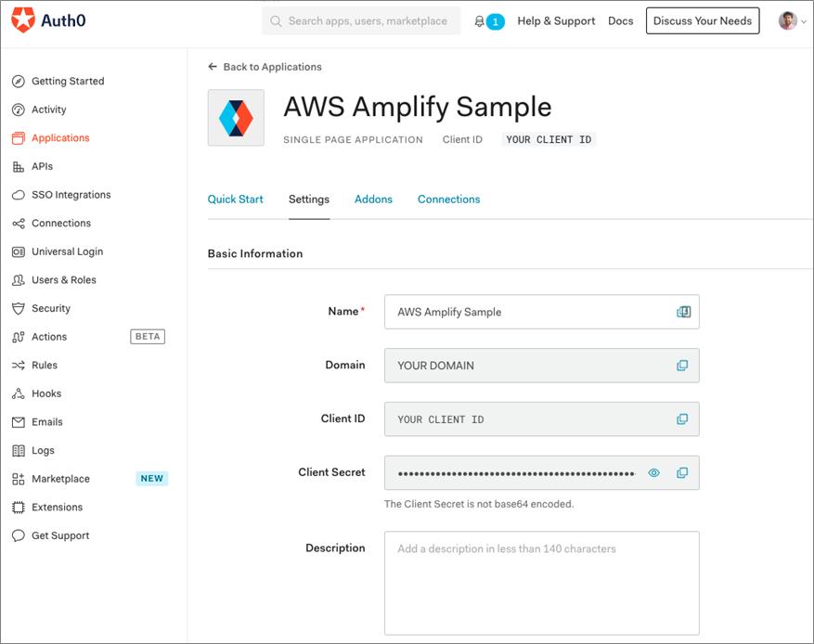Click the Logs book icon
814x644 pixels.
(19, 451)
